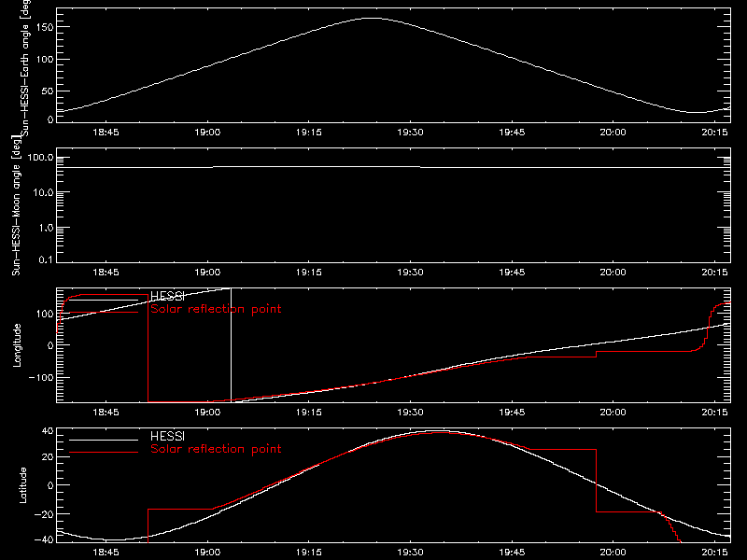
Task: Click the 19:15 label under Moon angle plot
Action: pyautogui.click(x=309, y=273)
